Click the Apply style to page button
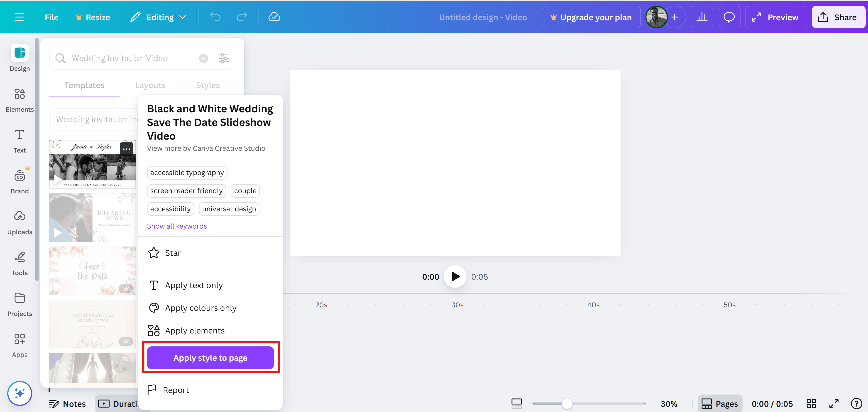Screen dimensions: 868x412 click(210, 358)
